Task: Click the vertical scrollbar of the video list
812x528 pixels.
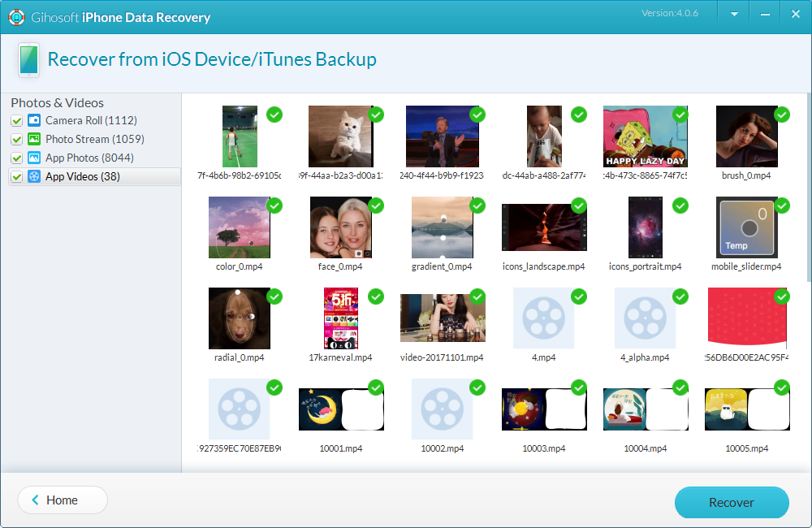Action: click(x=809, y=188)
